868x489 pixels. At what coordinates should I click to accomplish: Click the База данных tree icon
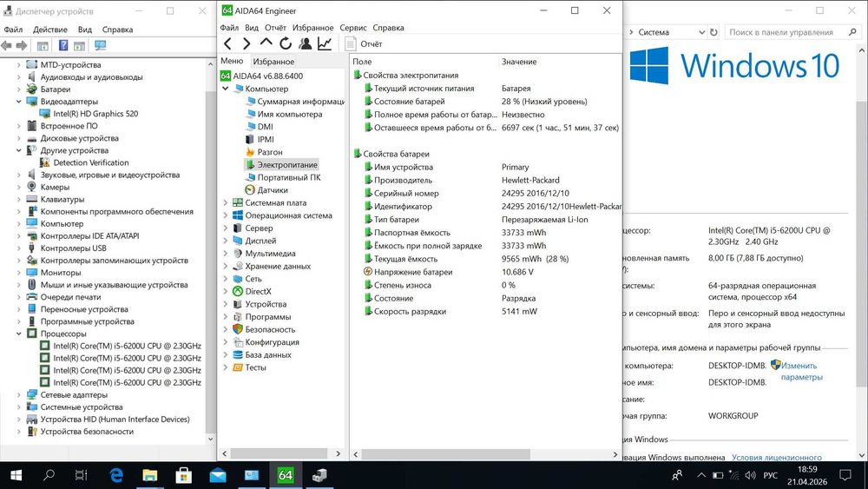point(238,355)
